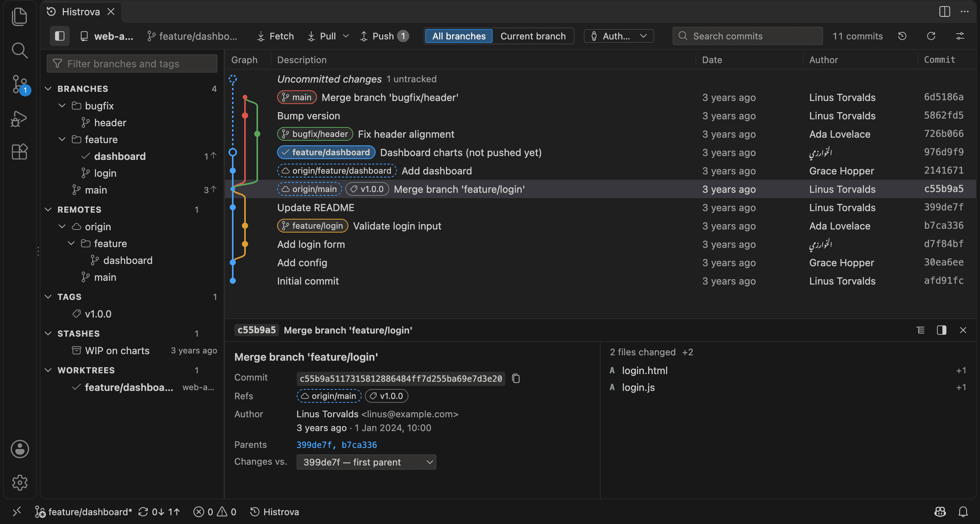This screenshot has width=980, height=524.
Task: Open the Run and Debug icon
Action: [x=20, y=119]
